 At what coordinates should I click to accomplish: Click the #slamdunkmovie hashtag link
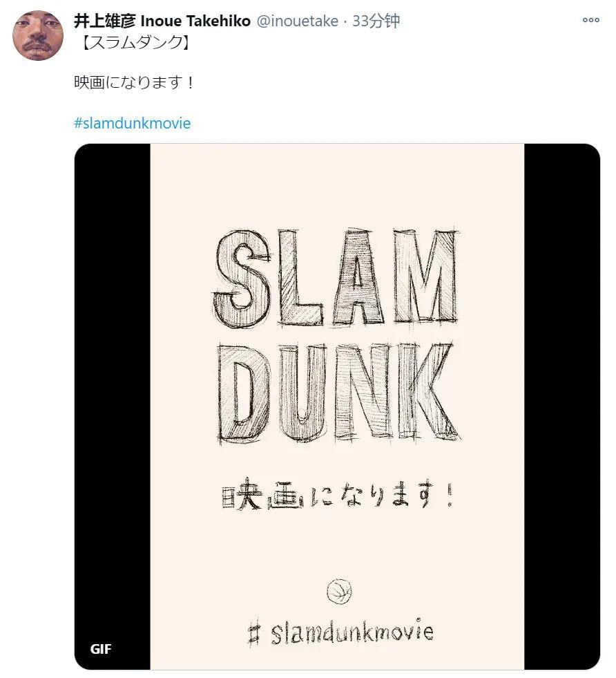click(x=132, y=123)
